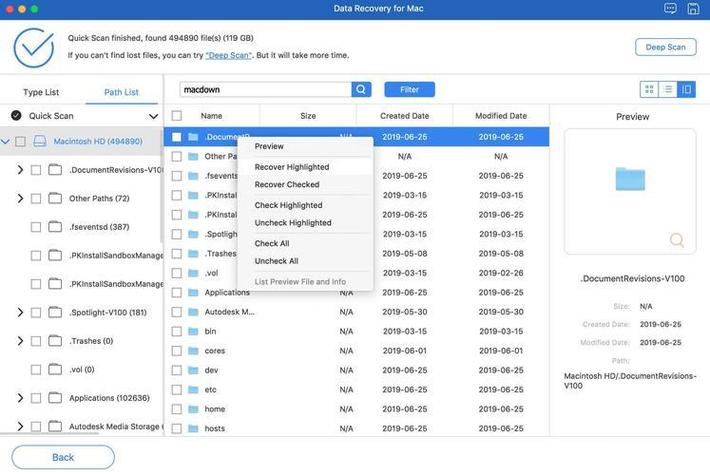Switch to the Path List tab
Image resolution: width=710 pixels, height=475 pixels.
121,92
